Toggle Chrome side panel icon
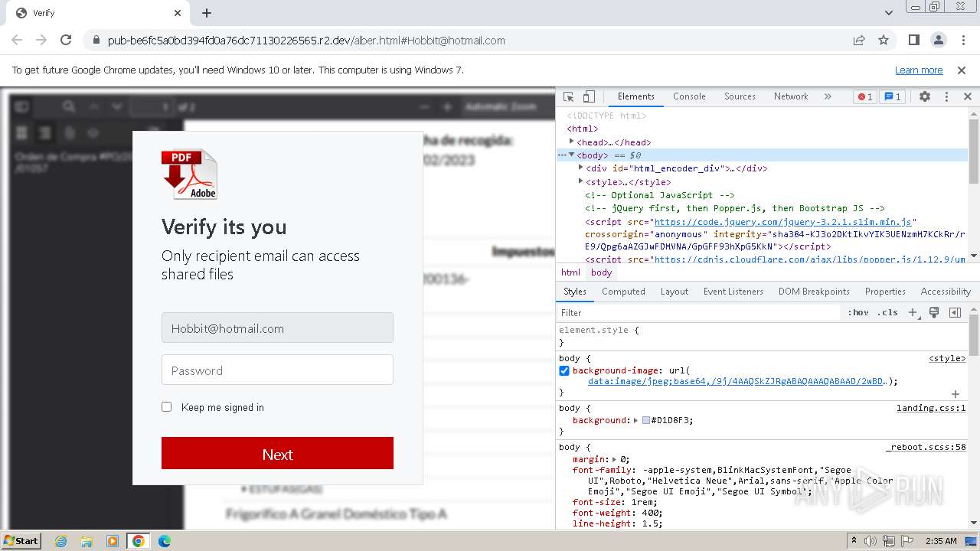 914,40
